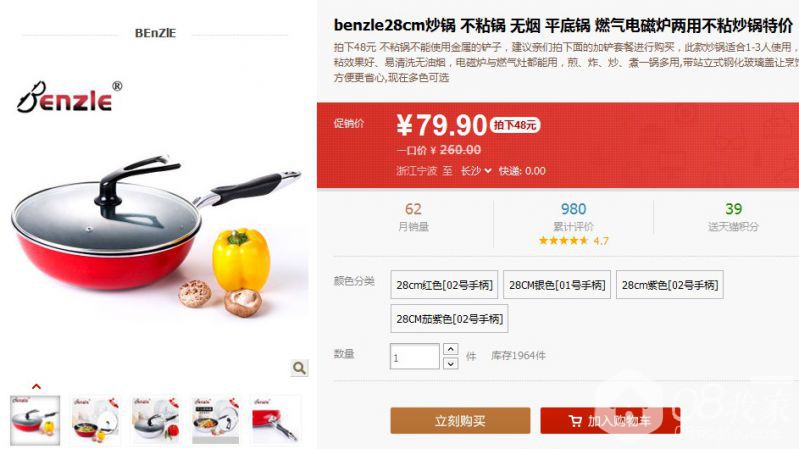The height and width of the screenshot is (449, 799).
Task: Select the 28cm红色[02号手柄] color option
Action: [x=444, y=285]
